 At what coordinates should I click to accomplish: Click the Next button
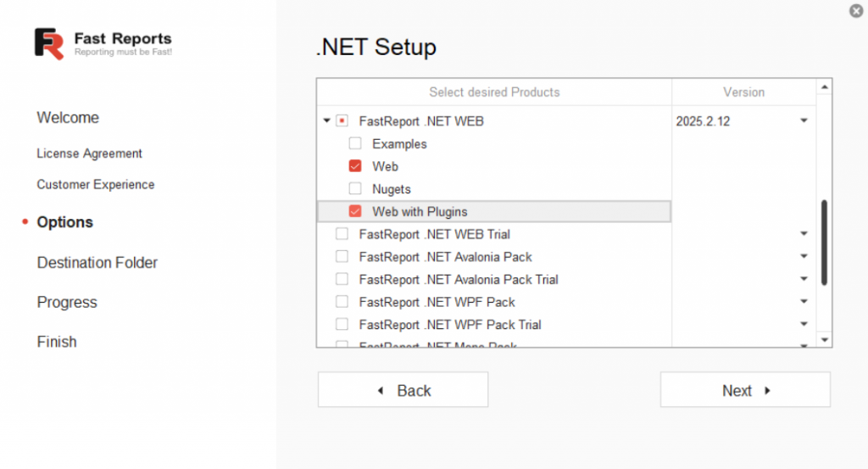[745, 390]
